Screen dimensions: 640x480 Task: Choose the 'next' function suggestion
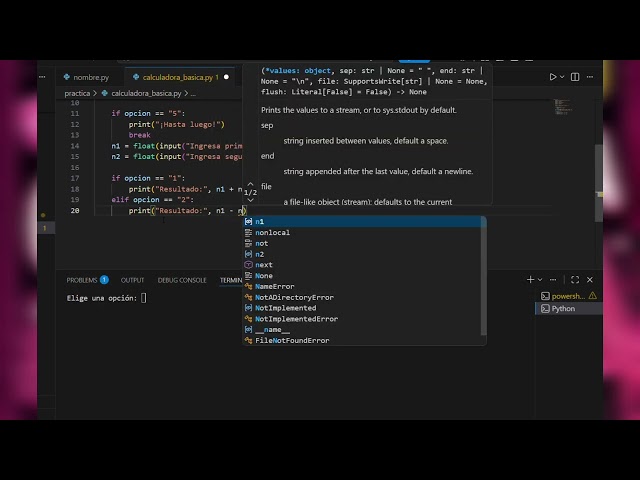(362, 265)
